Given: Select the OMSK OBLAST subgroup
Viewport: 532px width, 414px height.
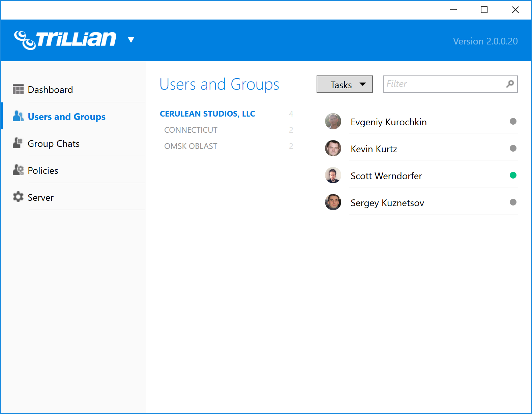Looking at the screenshot, I should pyautogui.click(x=191, y=146).
